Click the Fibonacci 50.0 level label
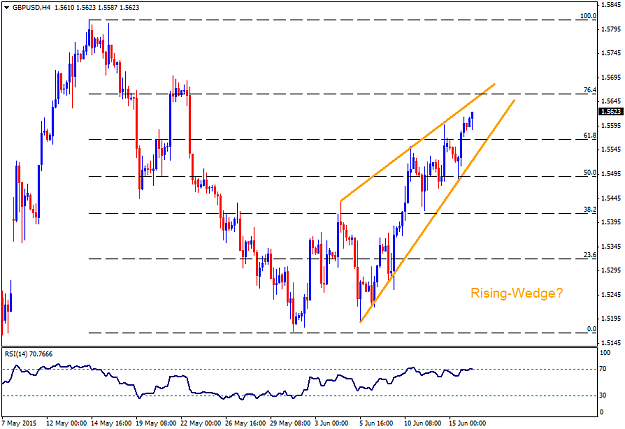This screenshot has height=429, width=625. [590, 173]
